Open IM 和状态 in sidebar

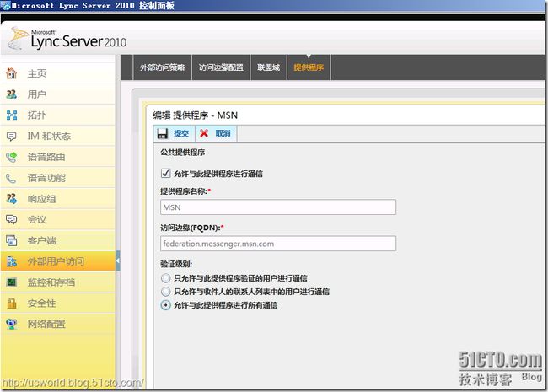click(58, 136)
